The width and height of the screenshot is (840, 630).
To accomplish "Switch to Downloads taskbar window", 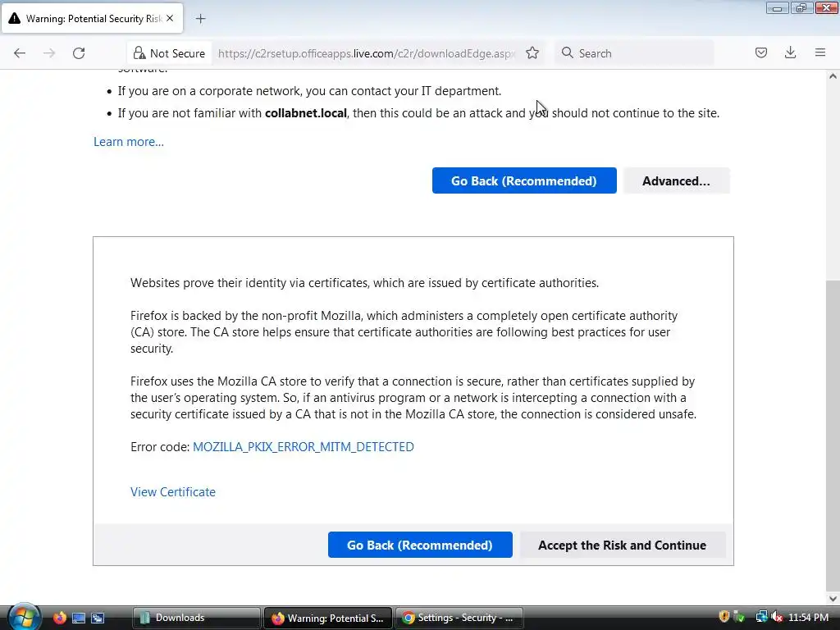I will point(196,618).
